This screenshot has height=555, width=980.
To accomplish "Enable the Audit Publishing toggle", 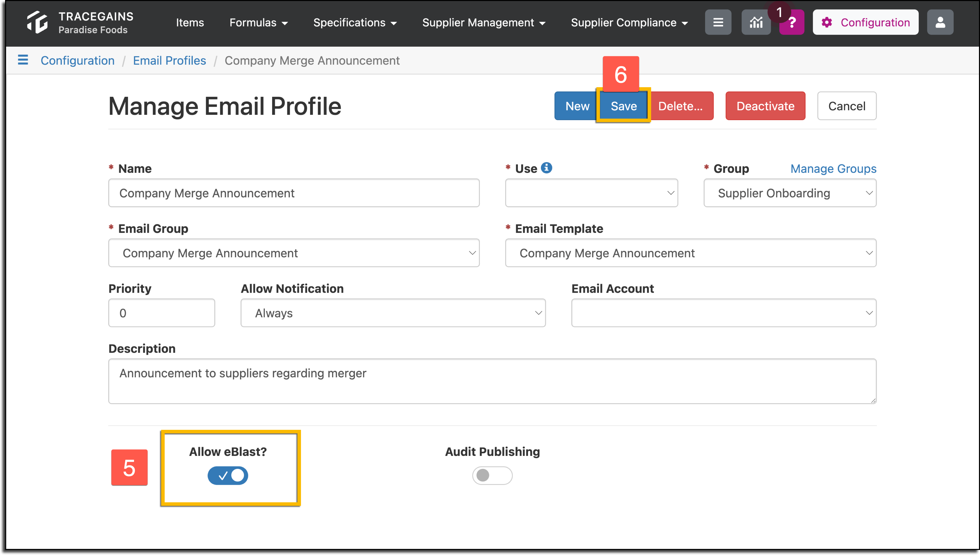I will tap(492, 475).
